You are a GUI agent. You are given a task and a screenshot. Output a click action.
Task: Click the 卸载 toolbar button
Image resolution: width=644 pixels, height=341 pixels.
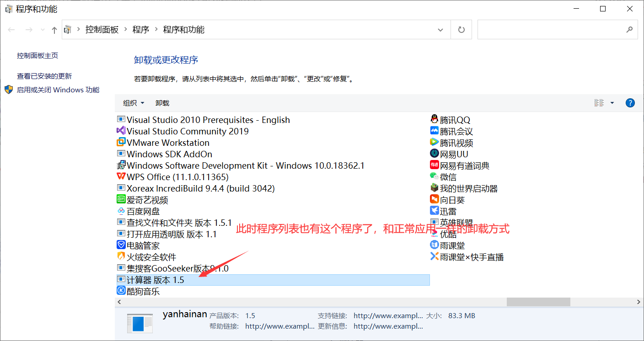point(162,103)
